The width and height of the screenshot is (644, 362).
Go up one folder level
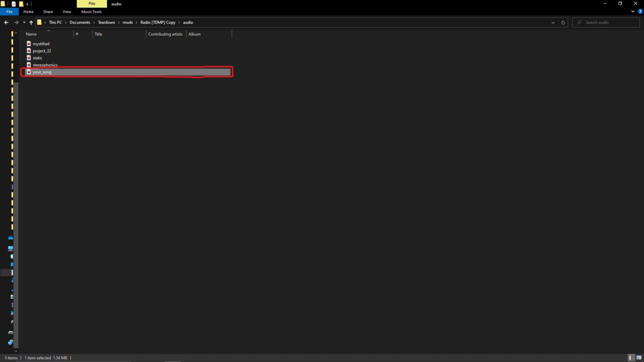coord(31,23)
